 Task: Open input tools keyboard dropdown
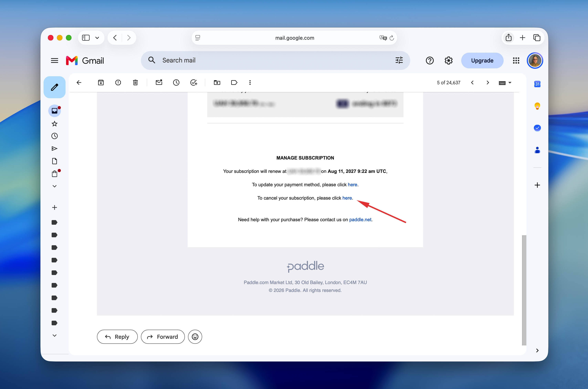[x=505, y=83]
